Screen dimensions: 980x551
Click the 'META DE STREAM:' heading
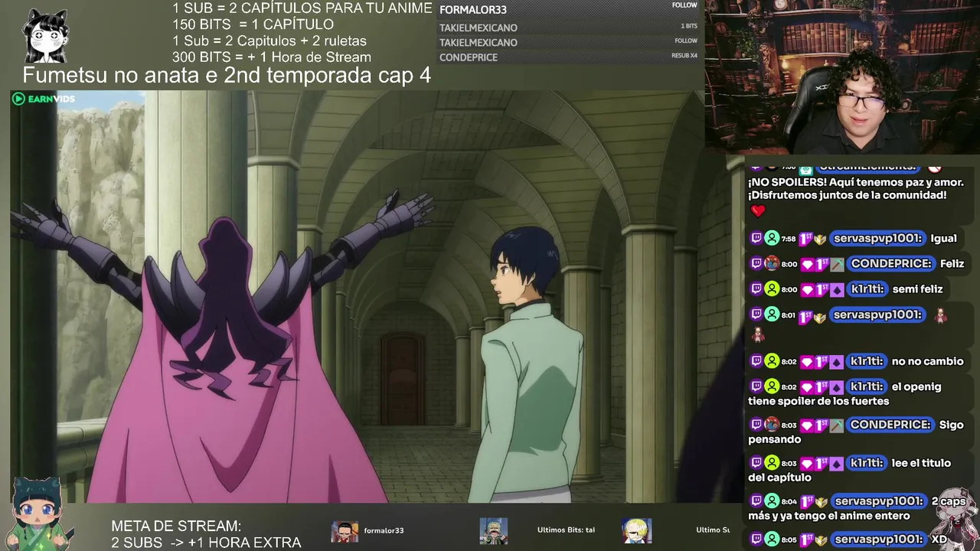(176, 527)
